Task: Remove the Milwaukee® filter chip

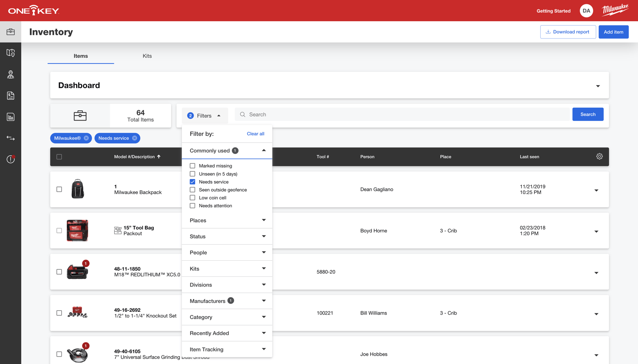Action: tap(86, 138)
